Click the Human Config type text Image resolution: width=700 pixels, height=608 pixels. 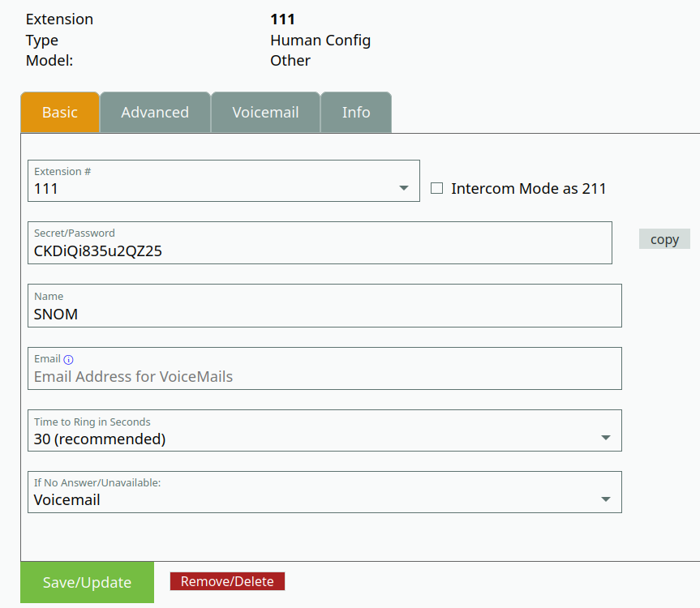[320, 41]
